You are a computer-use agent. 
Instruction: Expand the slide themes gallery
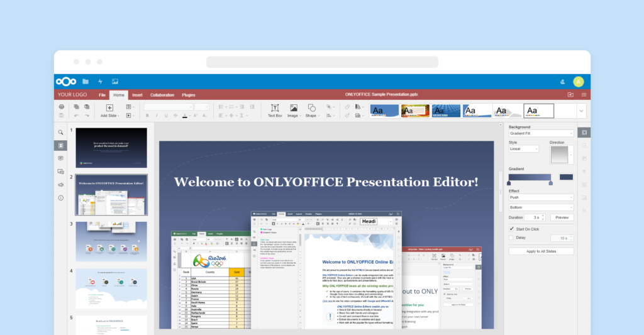581,111
